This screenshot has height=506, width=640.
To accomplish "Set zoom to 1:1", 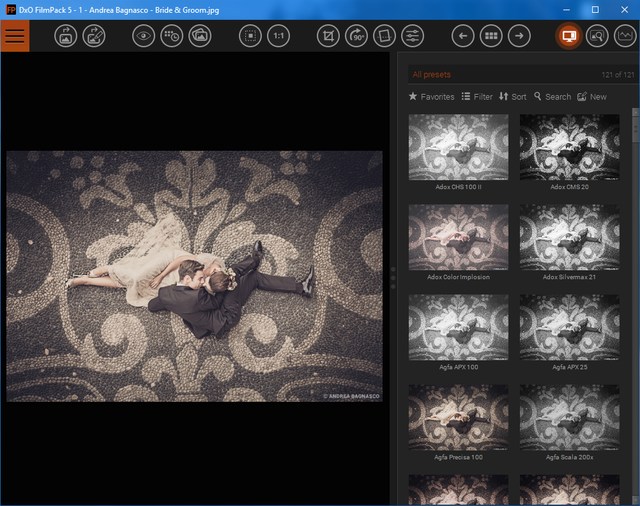I will (x=279, y=36).
